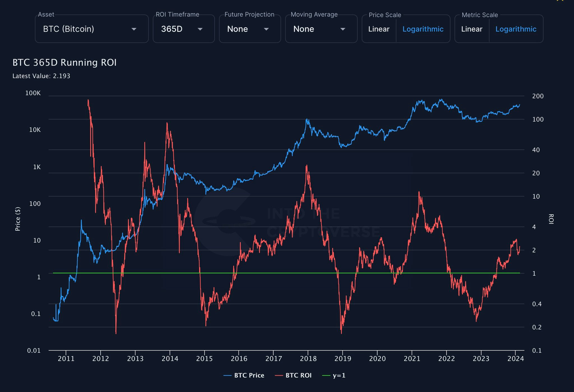Click the Asset dropdown arrow icon
The height and width of the screenshot is (392, 574).
[134, 29]
